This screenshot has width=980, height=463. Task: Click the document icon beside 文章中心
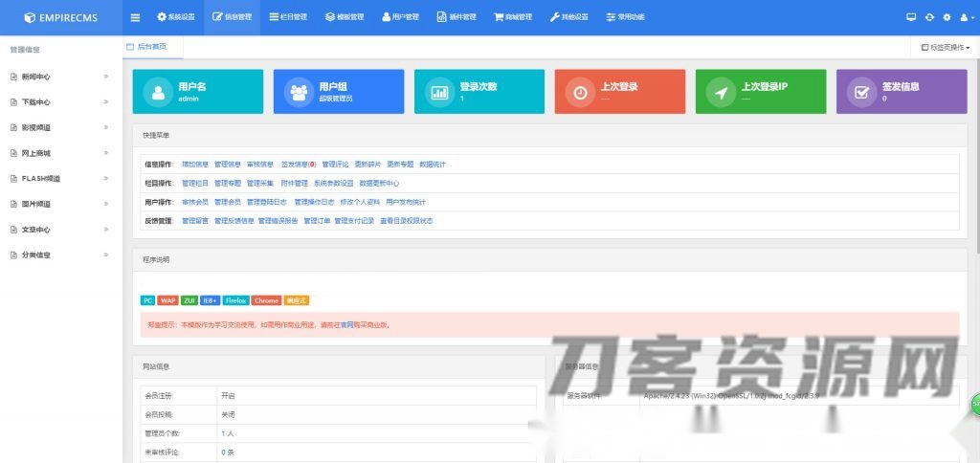point(13,230)
